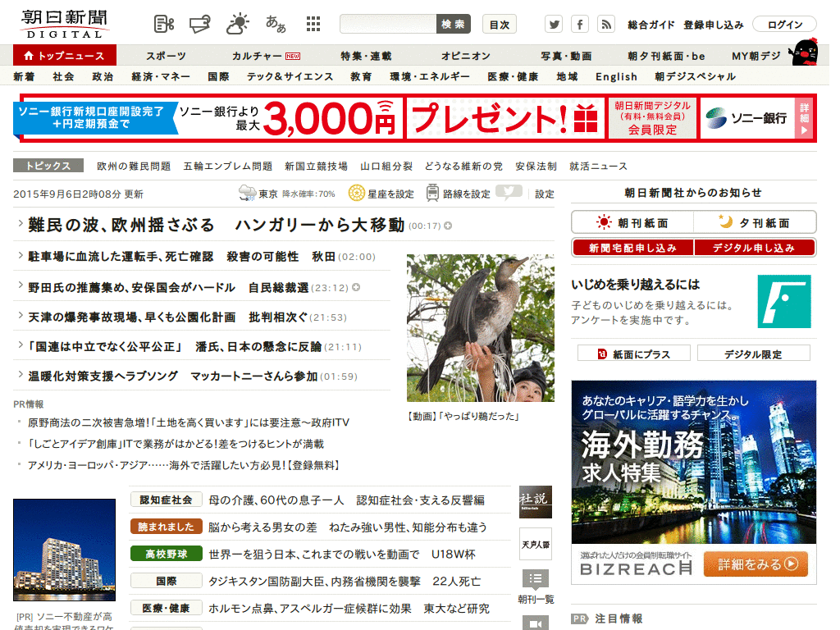Select 経済・マネー in the sub navigation
This screenshot has width=840, height=630.
pyautogui.click(x=161, y=76)
